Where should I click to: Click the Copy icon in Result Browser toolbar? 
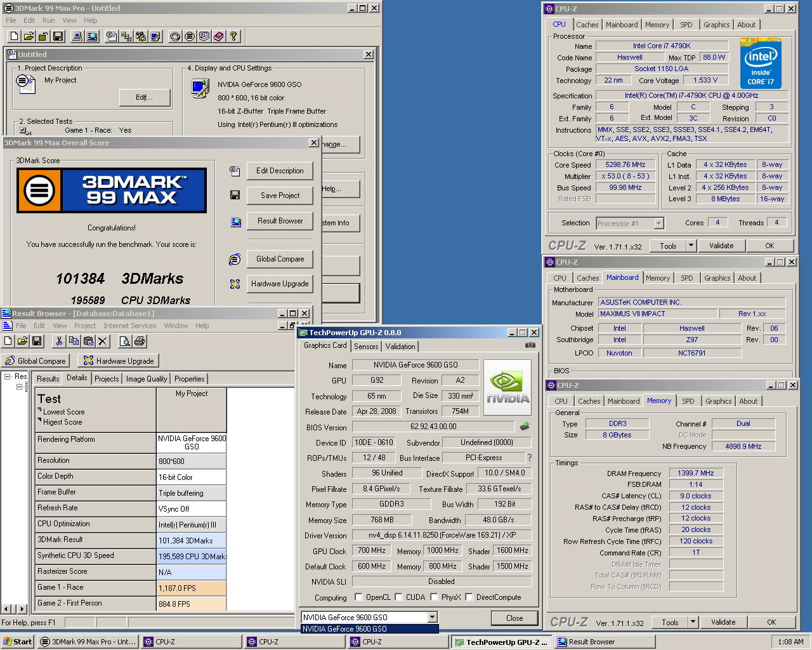coord(74,341)
